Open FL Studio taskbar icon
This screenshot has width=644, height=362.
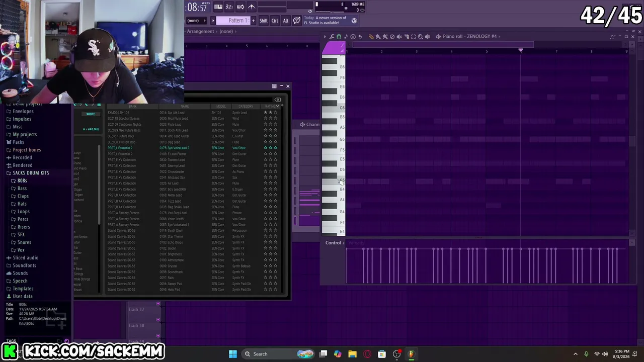point(411,354)
